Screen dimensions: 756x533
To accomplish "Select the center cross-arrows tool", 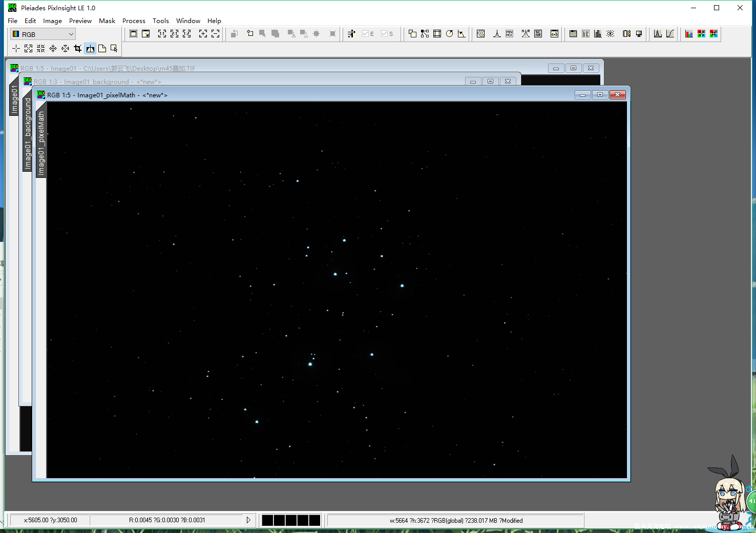I will click(x=65, y=49).
